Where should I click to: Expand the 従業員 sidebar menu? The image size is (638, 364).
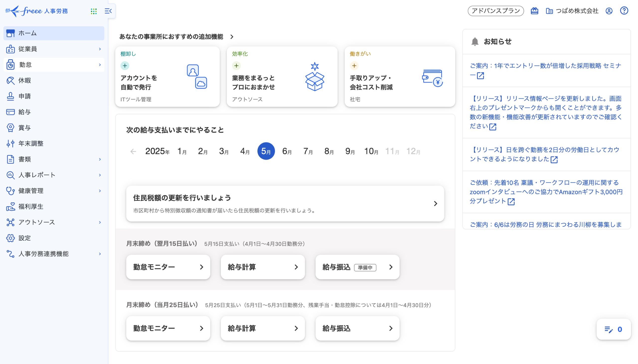54,49
